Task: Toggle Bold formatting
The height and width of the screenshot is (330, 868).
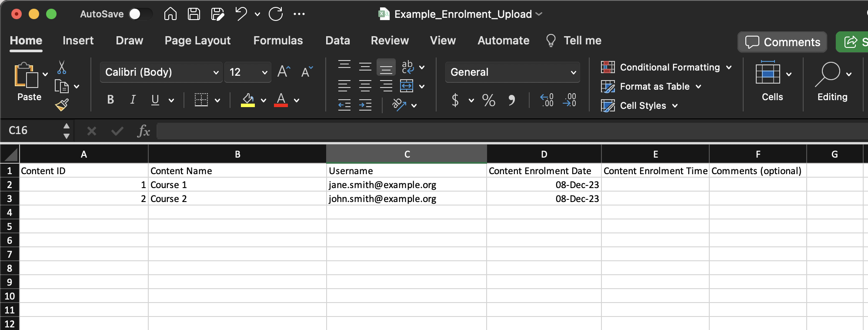Action: [110, 100]
